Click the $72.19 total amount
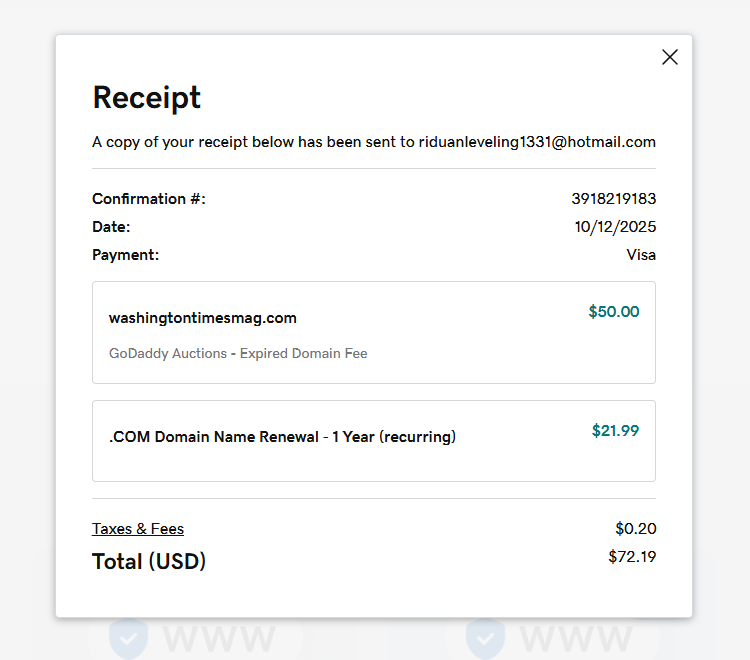 coord(632,557)
